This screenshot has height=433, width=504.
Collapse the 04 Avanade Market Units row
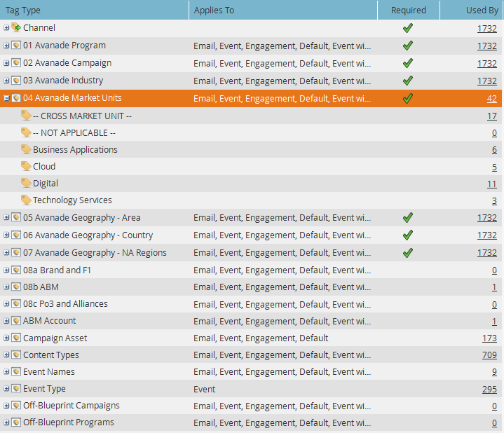(x=6, y=99)
